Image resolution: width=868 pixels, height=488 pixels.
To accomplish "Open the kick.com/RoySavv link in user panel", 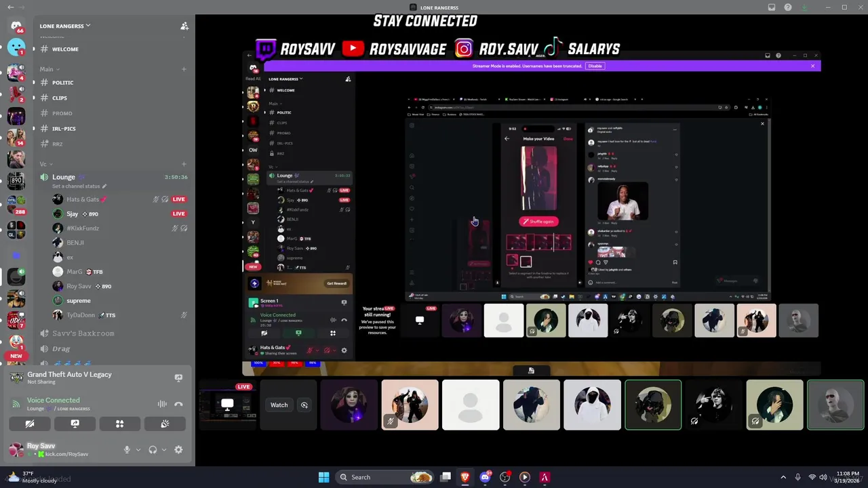I will click(x=66, y=454).
